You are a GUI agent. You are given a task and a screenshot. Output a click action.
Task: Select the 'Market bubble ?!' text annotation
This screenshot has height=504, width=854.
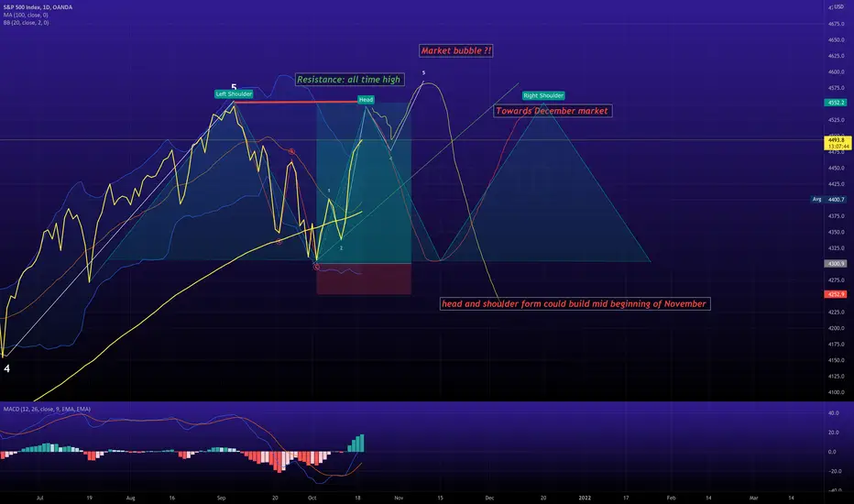point(456,50)
